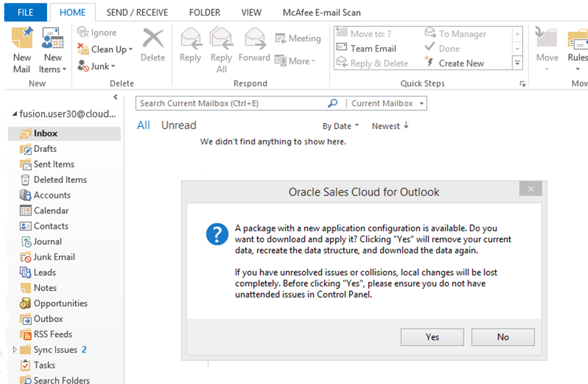Expand the Quick Steps gallery list
The width and height of the screenshot is (588, 384).
pyautogui.click(x=517, y=63)
